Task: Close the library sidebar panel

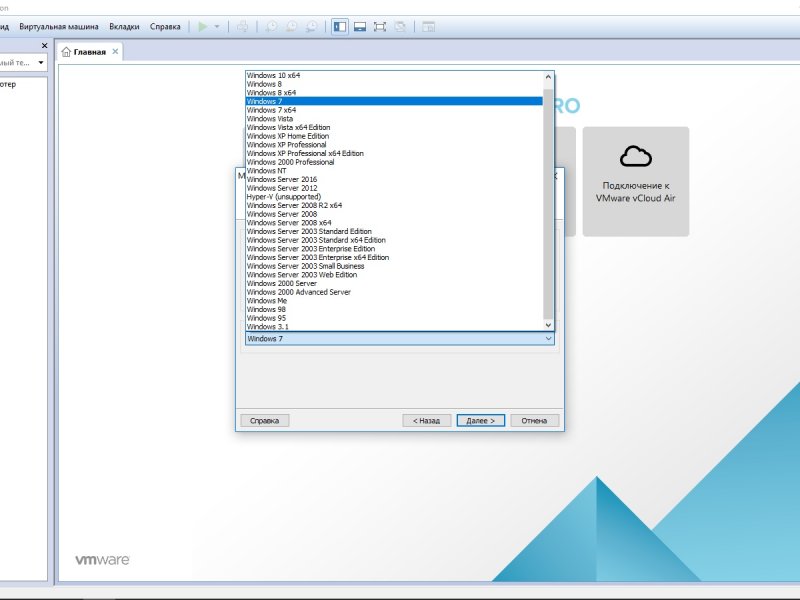Action: coord(44,45)
